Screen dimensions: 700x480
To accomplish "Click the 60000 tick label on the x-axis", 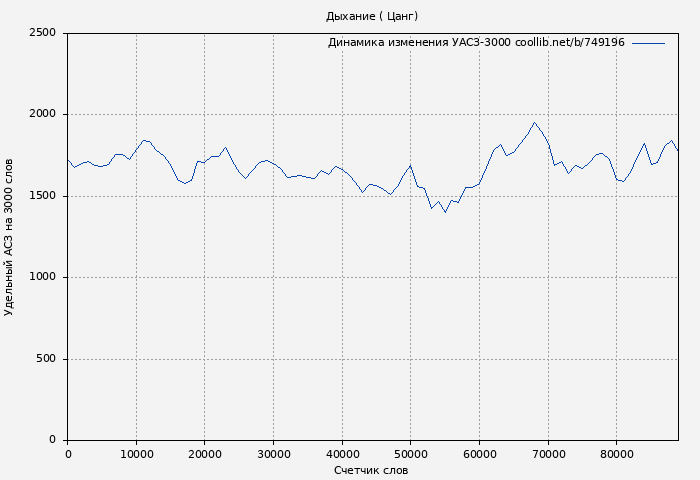I will point(479,454).
